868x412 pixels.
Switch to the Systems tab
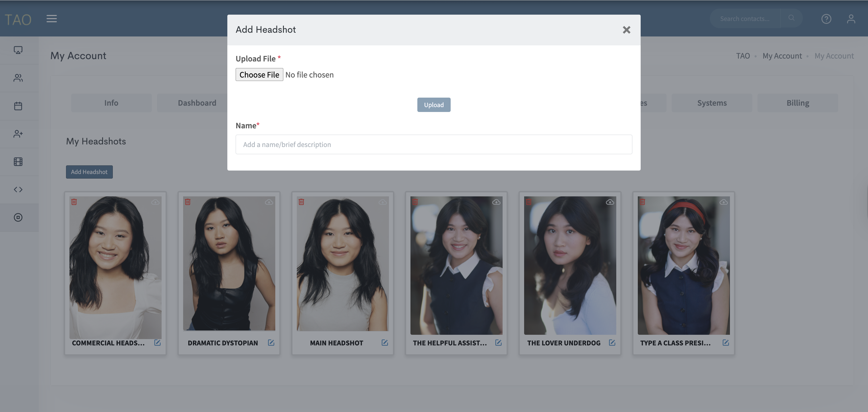point(712,103)
